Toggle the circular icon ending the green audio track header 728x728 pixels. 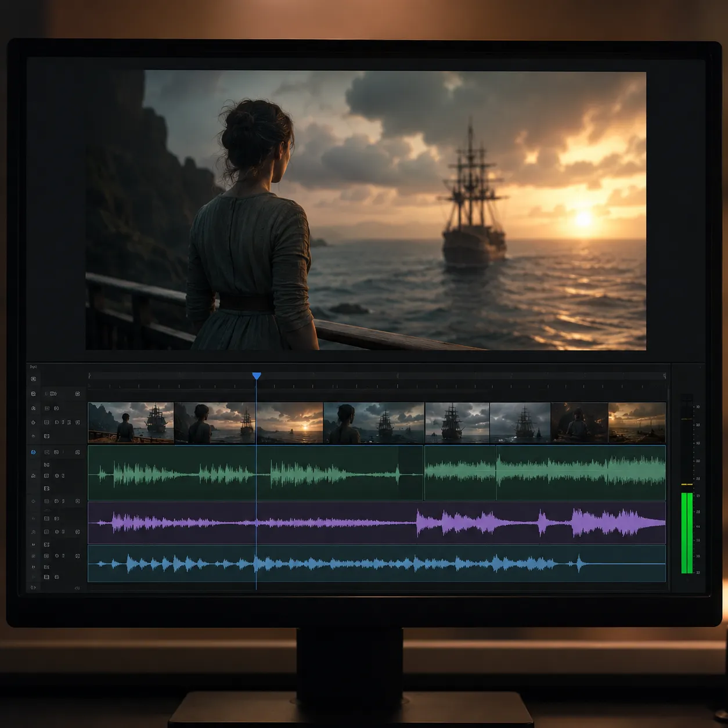(78, 452)
